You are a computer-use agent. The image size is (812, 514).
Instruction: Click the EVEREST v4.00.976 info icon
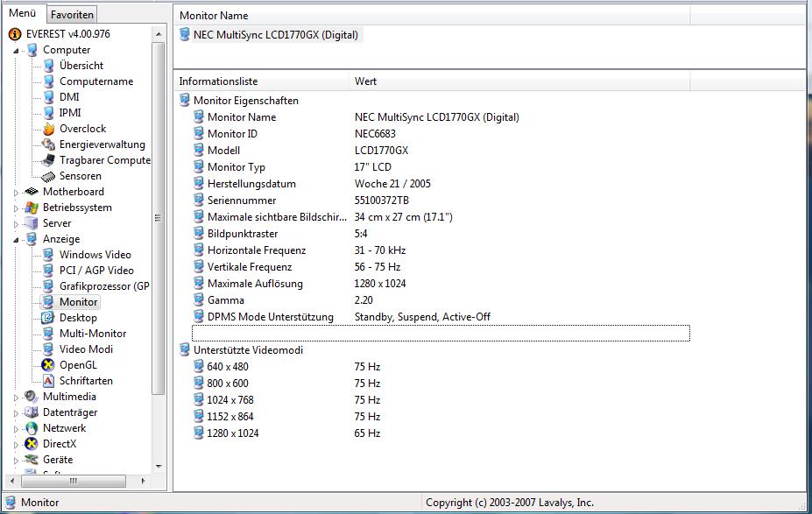click(15, 34)
